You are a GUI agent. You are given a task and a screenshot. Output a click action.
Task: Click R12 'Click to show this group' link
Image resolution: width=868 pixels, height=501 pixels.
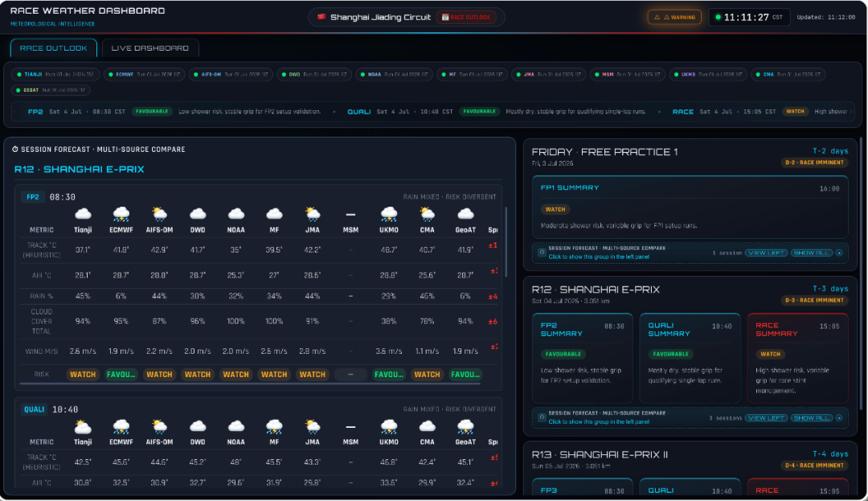pyautogui.click(x=599, y=422)
